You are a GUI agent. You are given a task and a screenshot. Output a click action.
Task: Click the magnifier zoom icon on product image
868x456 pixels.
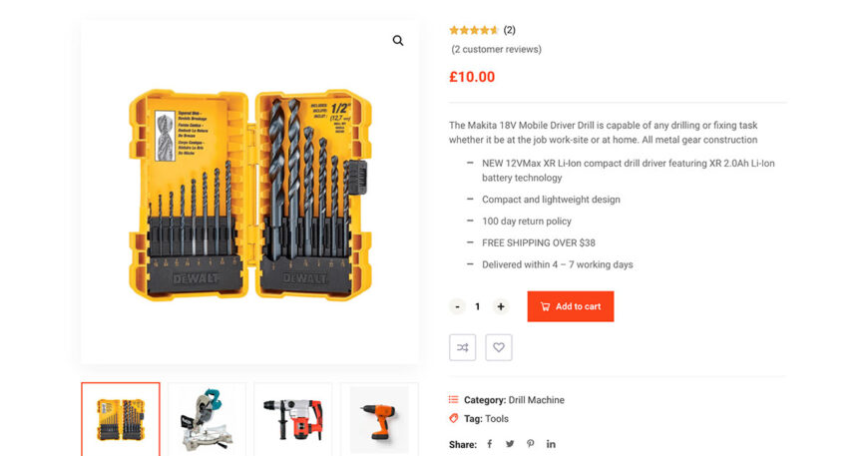(x=398, y=41)
